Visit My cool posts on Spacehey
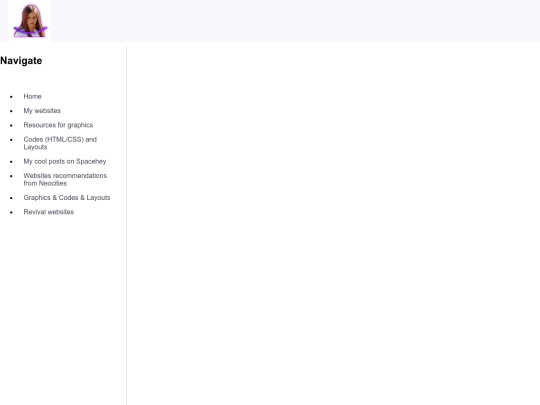This screenshot has width=540, height=405. [65, 162]
